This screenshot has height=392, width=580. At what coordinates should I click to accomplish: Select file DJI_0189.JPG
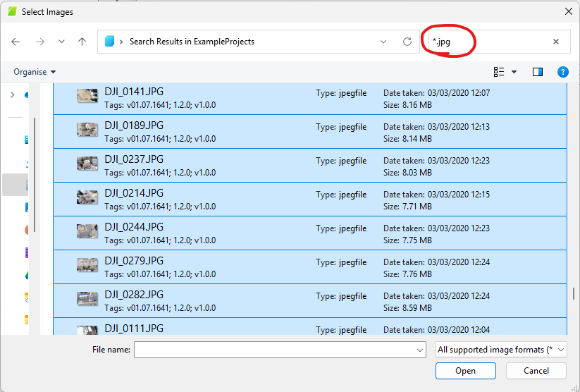point(310,132)
